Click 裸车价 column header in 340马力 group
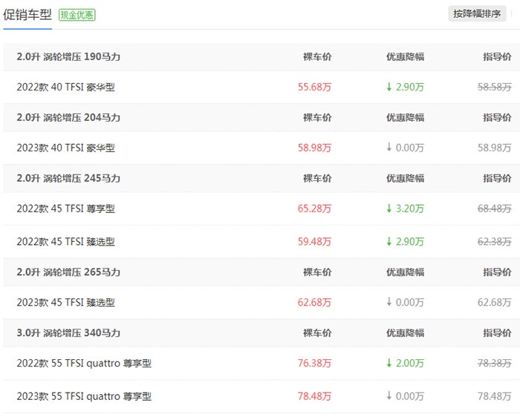520x420 pixels. 317,333
